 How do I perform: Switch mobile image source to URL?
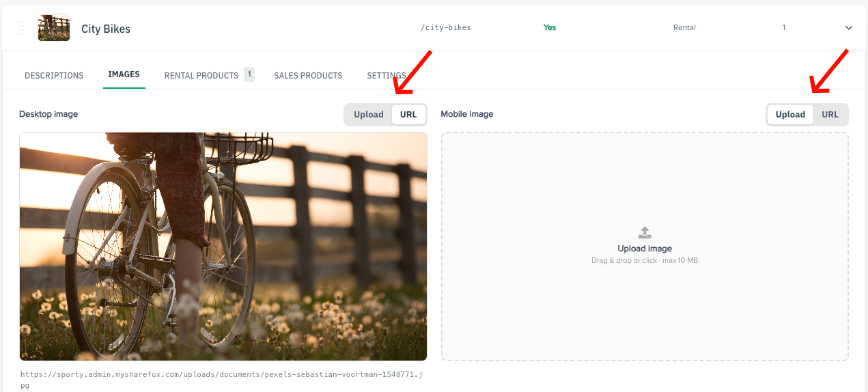[830, 115]
